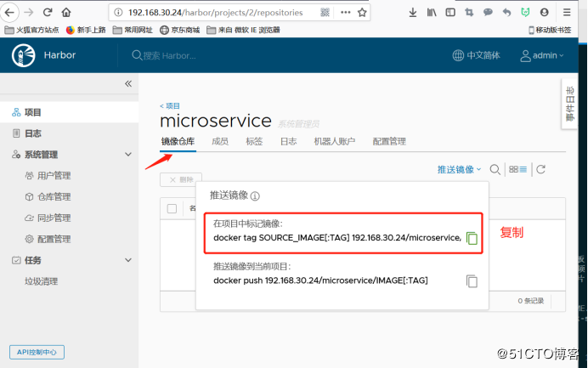Viewport: 588px width, 368px height.
Task: Switch to 成员 tab
Action: point(220,141)
